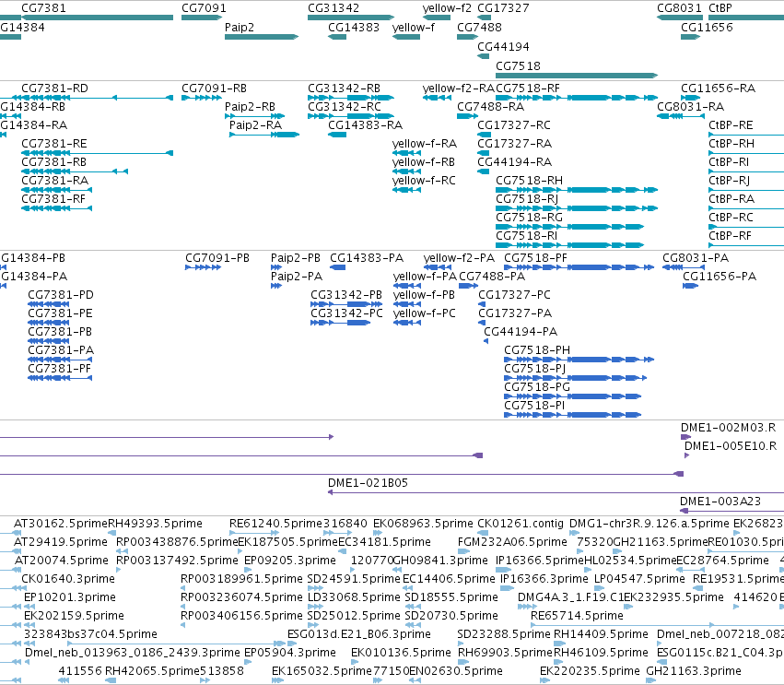This screenshot has width=784, height=685.
Task: Select protein yellow-f2-PA
Action: (x=438, y=267)
